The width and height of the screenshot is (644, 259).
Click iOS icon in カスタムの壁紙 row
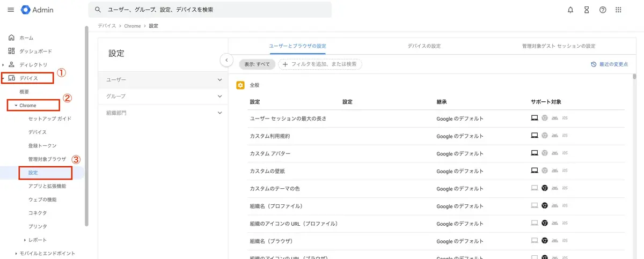coord(565,171)
